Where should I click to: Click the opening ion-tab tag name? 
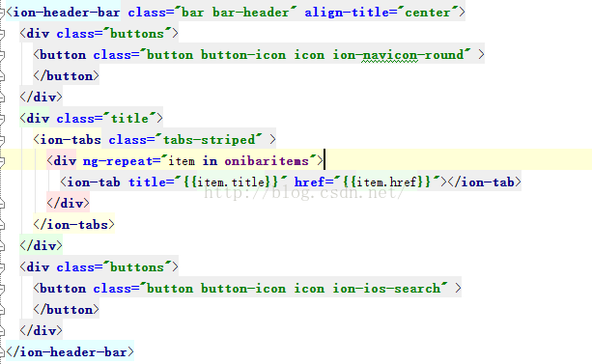(94, 182)
